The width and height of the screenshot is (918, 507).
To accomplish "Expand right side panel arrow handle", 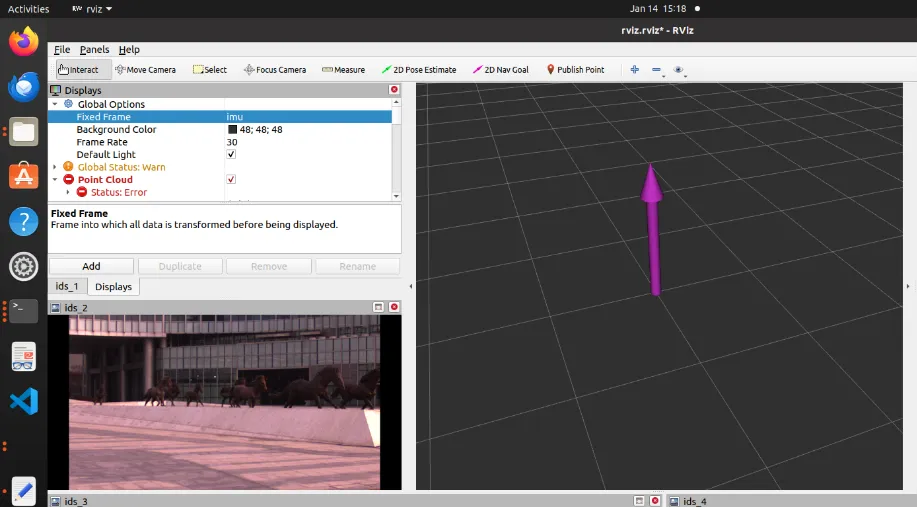I will point(908,286).
